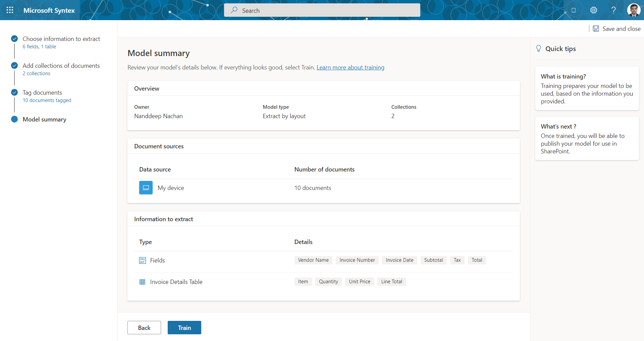This screenshot has height=341, width=644.
Task: Click the Quick tips lightbulb icon
Action: click(538, 49)
